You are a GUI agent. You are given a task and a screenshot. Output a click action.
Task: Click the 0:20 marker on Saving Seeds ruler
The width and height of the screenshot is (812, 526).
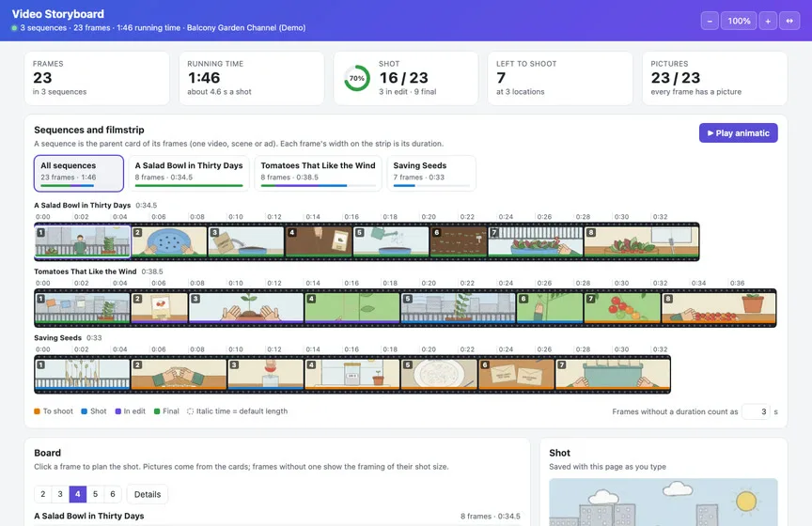[x=429, y=349]
